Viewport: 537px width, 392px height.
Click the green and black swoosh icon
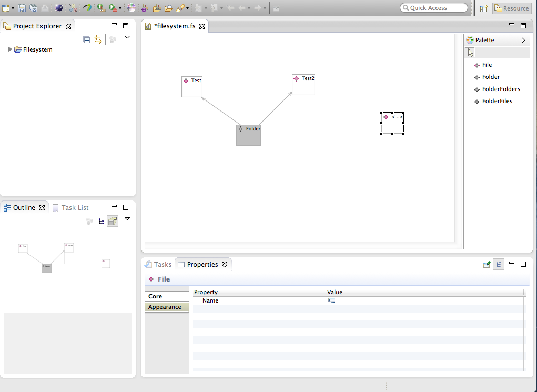pyautogui.click(x=87, y=8)
